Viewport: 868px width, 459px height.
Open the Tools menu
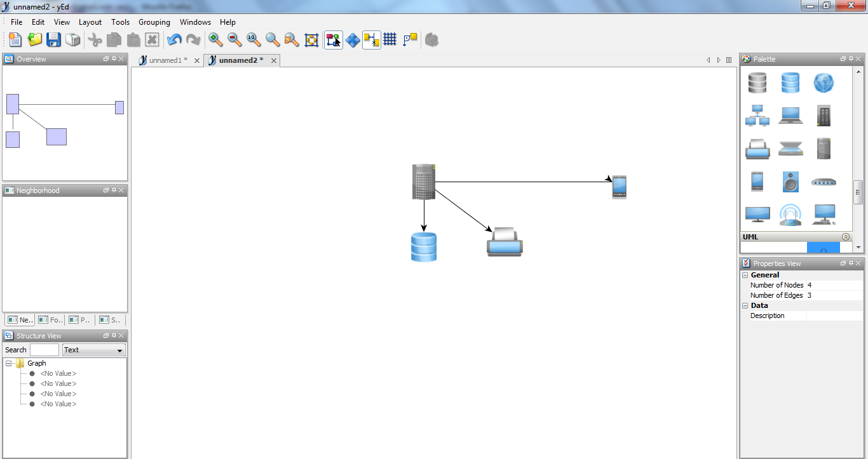tap(120, 22)
